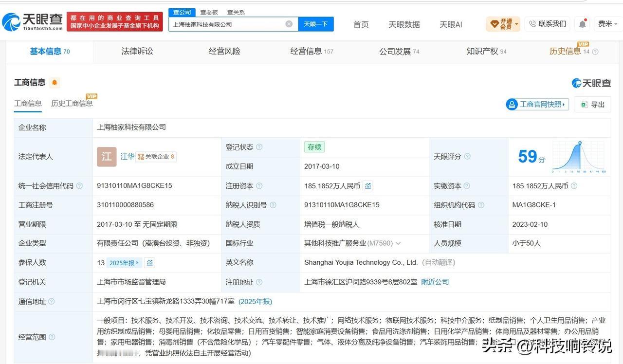Click the 存续 status badge
This screenshot has width=623, height=364.
click(314, 147)
